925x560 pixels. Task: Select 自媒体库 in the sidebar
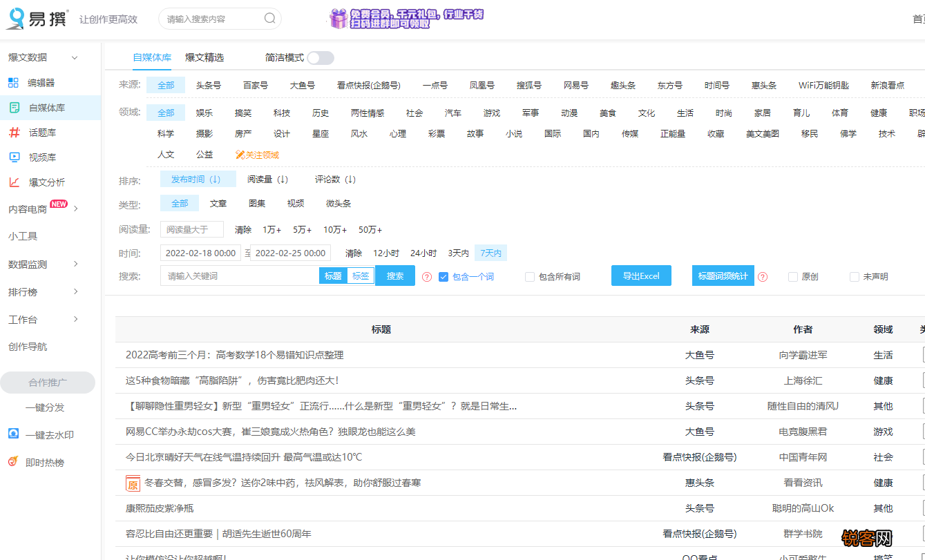[x=50, y=108]
